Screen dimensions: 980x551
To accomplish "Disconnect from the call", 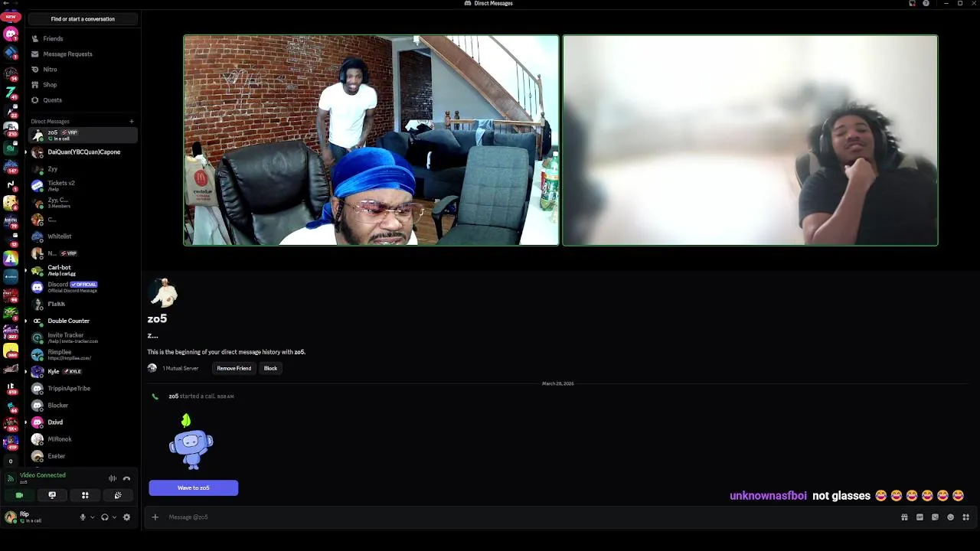I will coord(126,478).
